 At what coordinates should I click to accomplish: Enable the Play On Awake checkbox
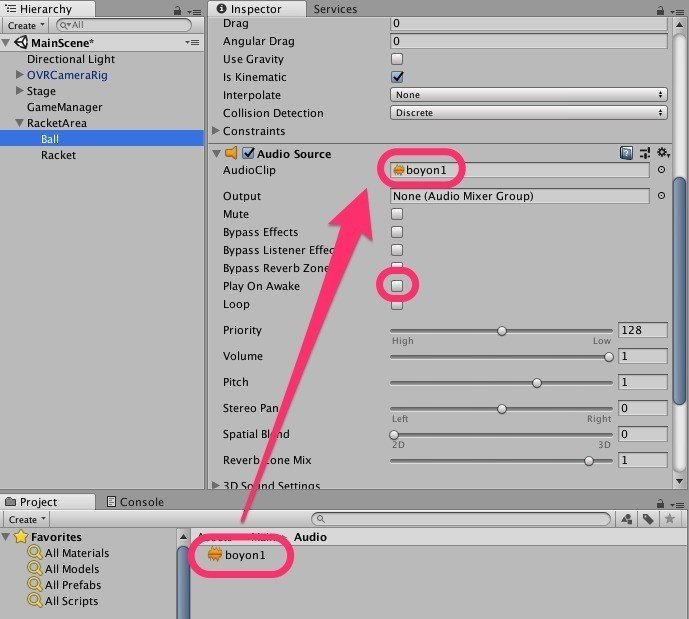[397, 286]
